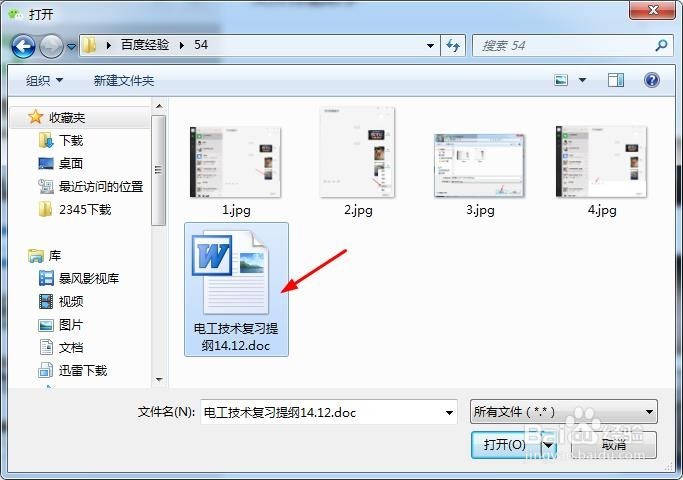683x480 pixels.
Task: Select the Word document icon 电工技术复习提纲14.12.doc
Action: (x=230, y=272)
